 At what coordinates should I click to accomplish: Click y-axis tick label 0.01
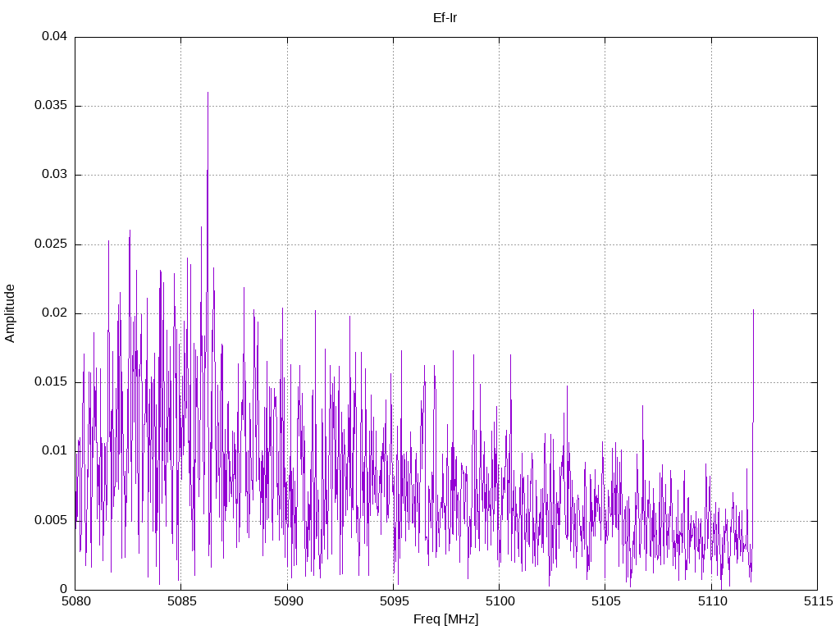[55, 450]
